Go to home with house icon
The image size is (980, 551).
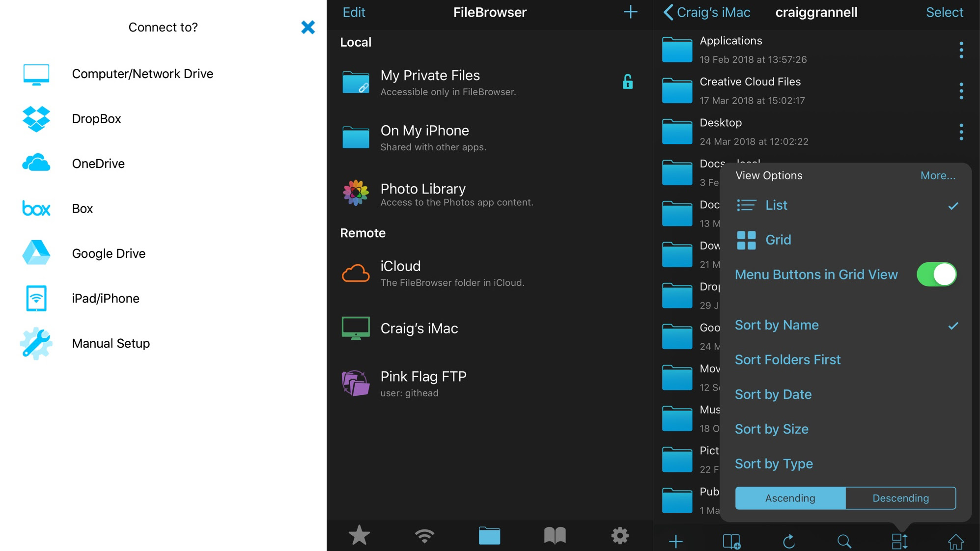955,541
